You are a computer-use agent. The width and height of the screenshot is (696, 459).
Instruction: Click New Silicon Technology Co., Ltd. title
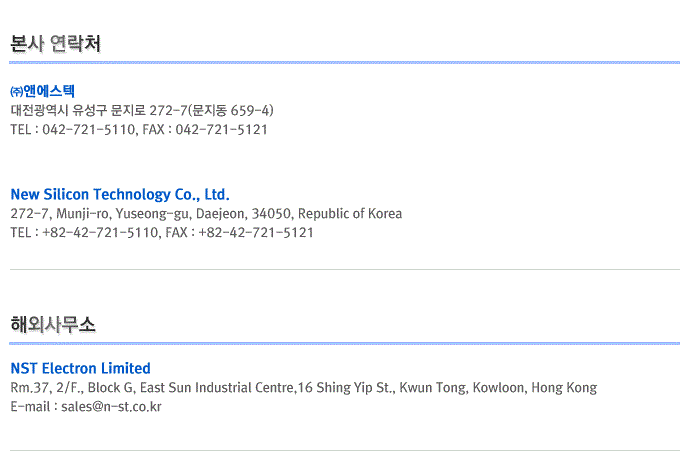pyautogui.click(x=120, y=194)
